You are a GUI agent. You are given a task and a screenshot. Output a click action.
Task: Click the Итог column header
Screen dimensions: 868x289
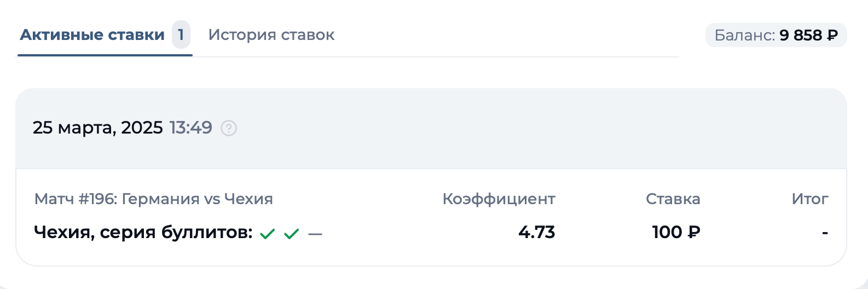click(x=809, y=199)
